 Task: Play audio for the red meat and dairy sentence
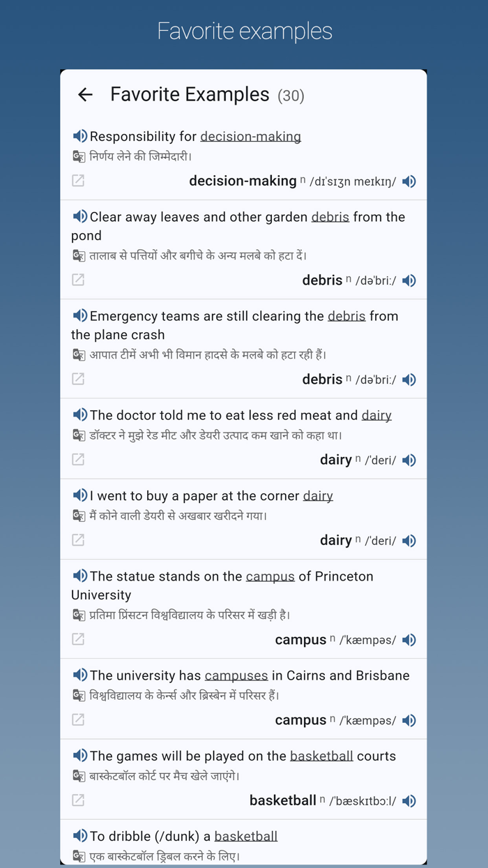[79, 414]
